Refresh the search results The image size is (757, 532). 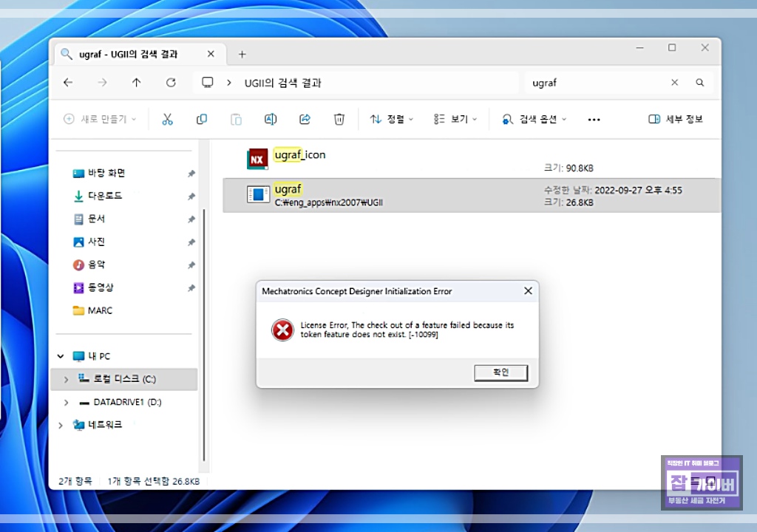point(171,83)
